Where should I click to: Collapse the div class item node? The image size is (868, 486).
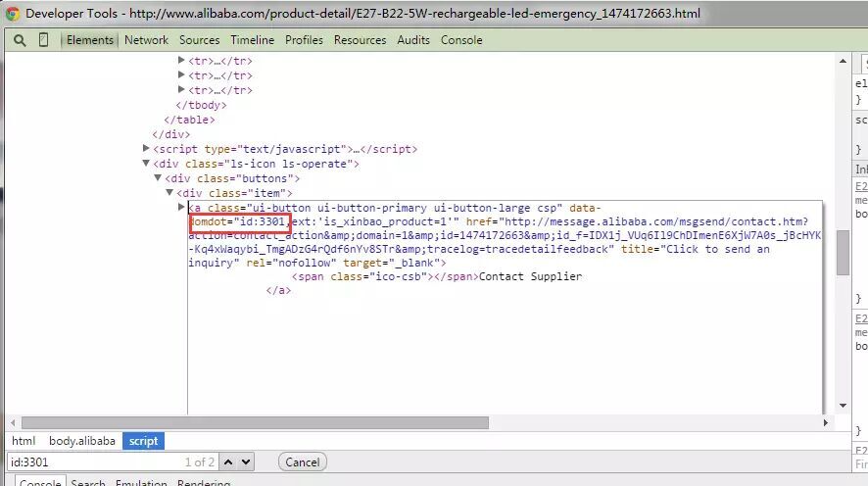(170, 193)
